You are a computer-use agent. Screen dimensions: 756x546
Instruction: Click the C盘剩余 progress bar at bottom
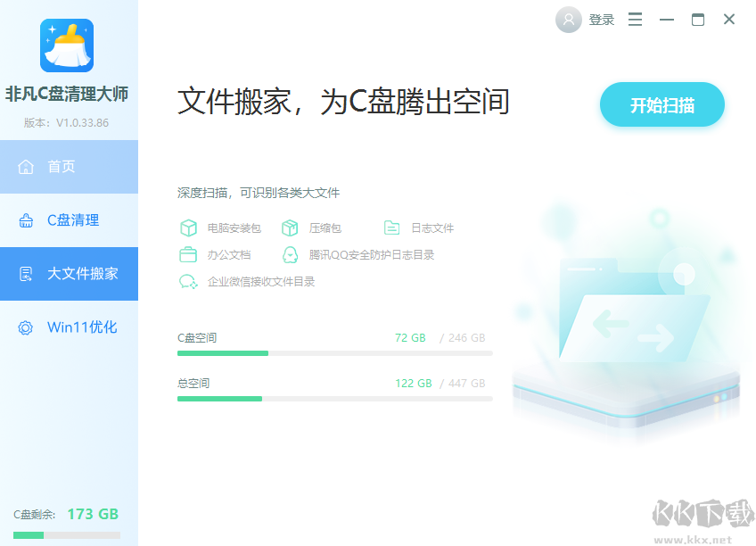click(x=67, y=534)
